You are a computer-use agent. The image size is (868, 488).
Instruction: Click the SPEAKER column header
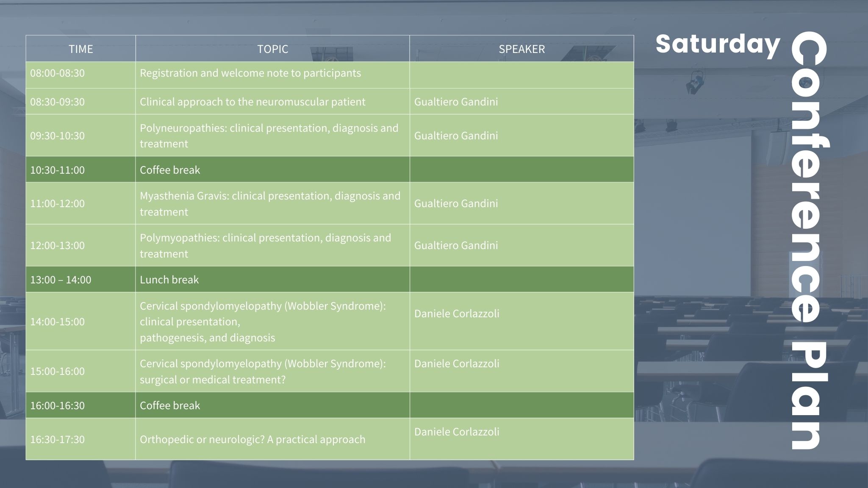(x=521, y=49)
